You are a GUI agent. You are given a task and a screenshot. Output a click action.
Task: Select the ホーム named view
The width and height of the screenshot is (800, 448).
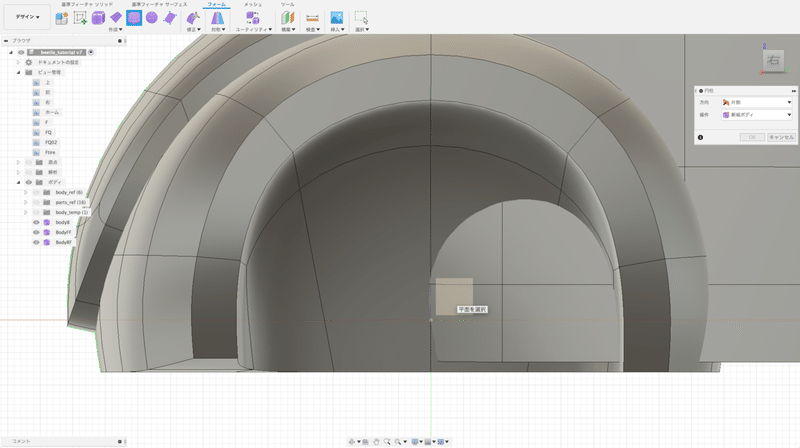[x=52, y=112]
